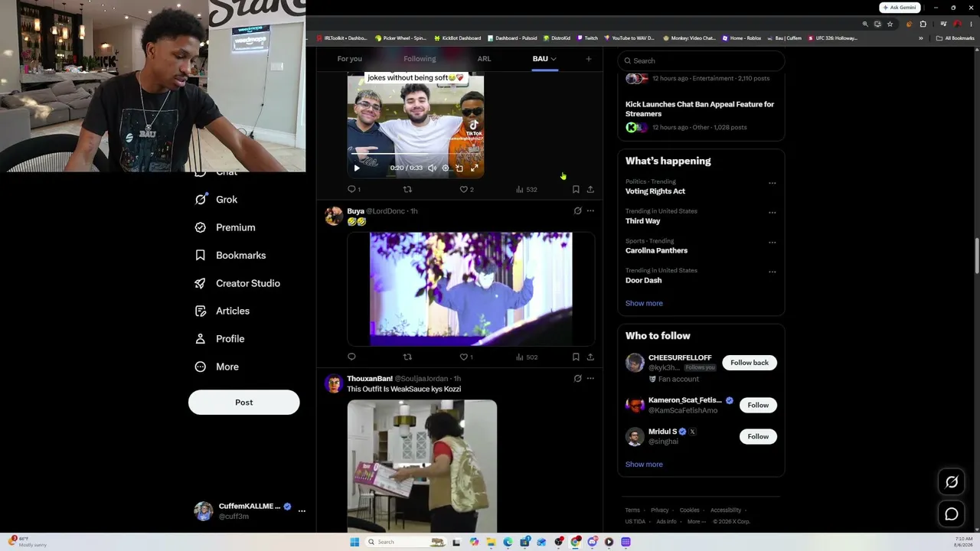Open Premium from the sidebar
The image size is (980, 551).
(225, 227)
